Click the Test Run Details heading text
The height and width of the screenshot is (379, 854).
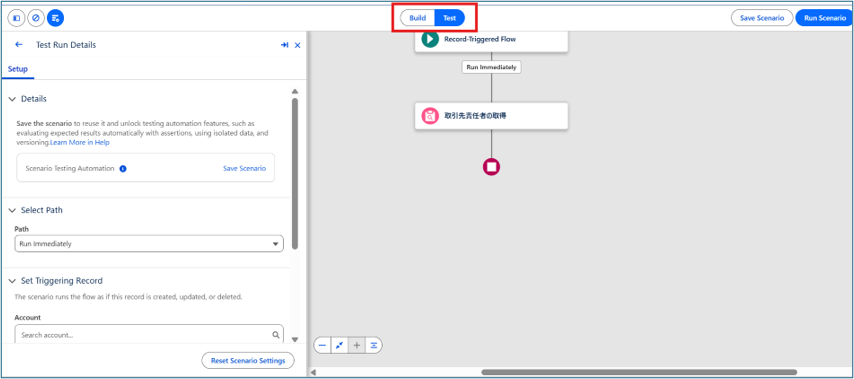(x=66, y=45)
